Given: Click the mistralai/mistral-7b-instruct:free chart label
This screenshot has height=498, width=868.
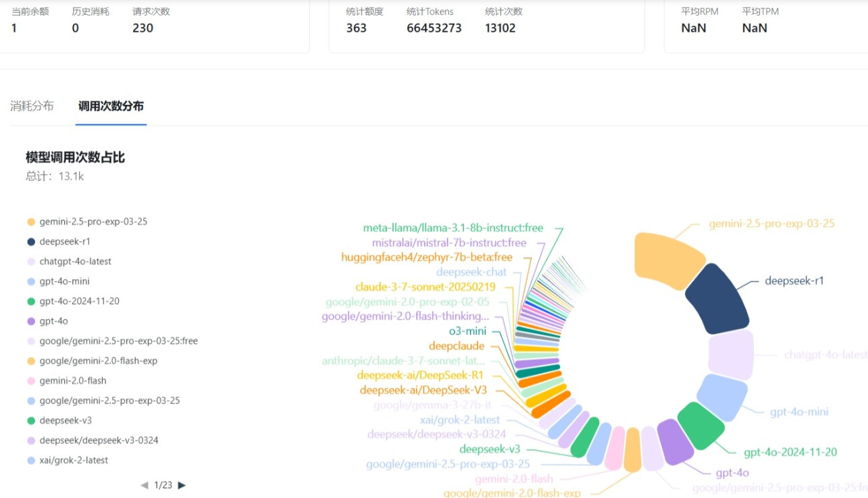Looking at the screenshot, I should click(x=449, y=243).
